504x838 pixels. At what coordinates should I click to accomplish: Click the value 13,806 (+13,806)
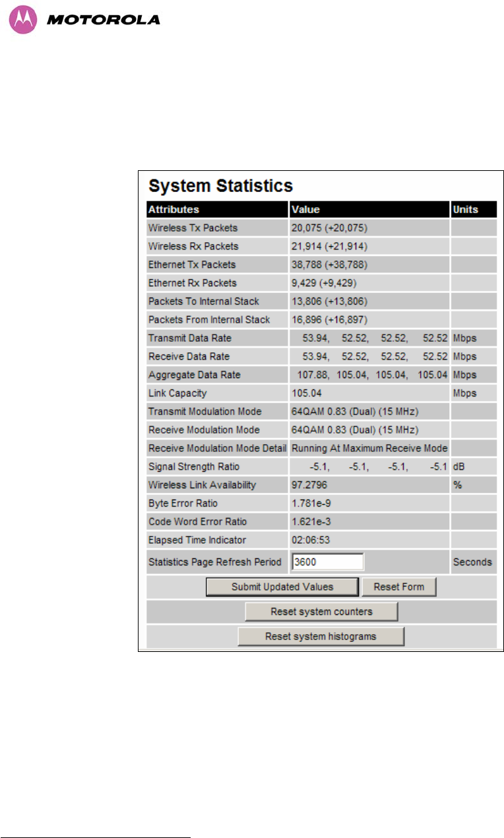pos(329,302)
